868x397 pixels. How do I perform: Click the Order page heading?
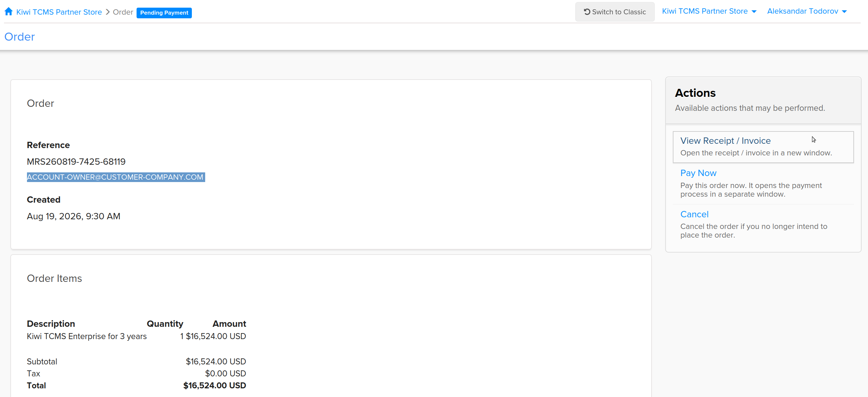[20, 37]
